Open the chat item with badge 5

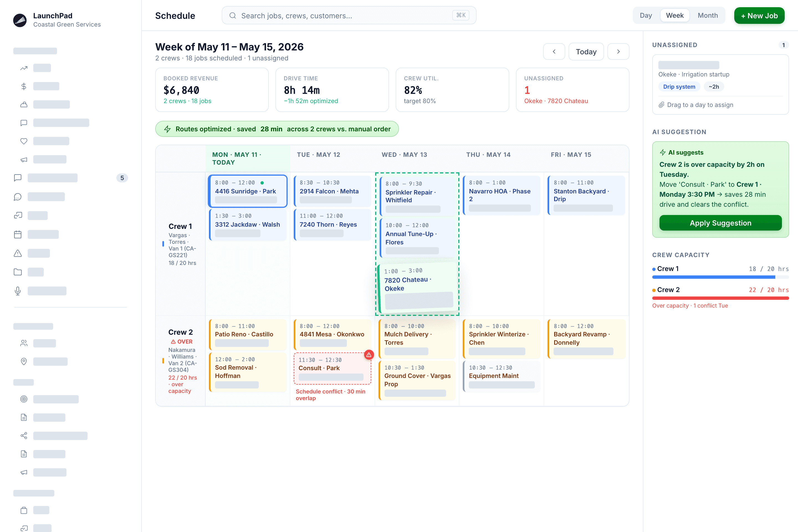(x=71, y=178)
